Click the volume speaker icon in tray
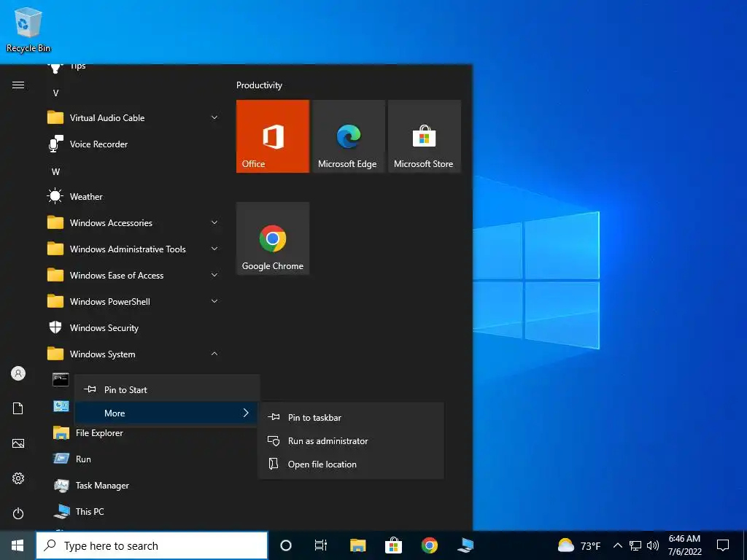 pos(653,545)
